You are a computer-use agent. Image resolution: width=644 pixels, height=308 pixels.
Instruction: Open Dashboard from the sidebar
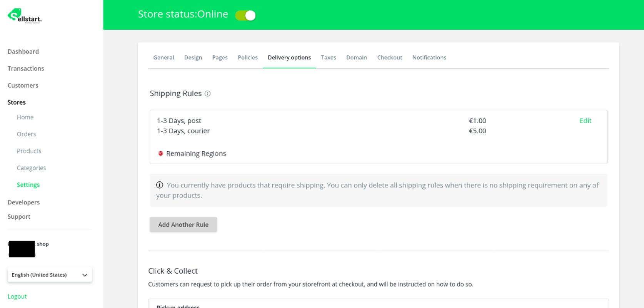tap(23, 52)
